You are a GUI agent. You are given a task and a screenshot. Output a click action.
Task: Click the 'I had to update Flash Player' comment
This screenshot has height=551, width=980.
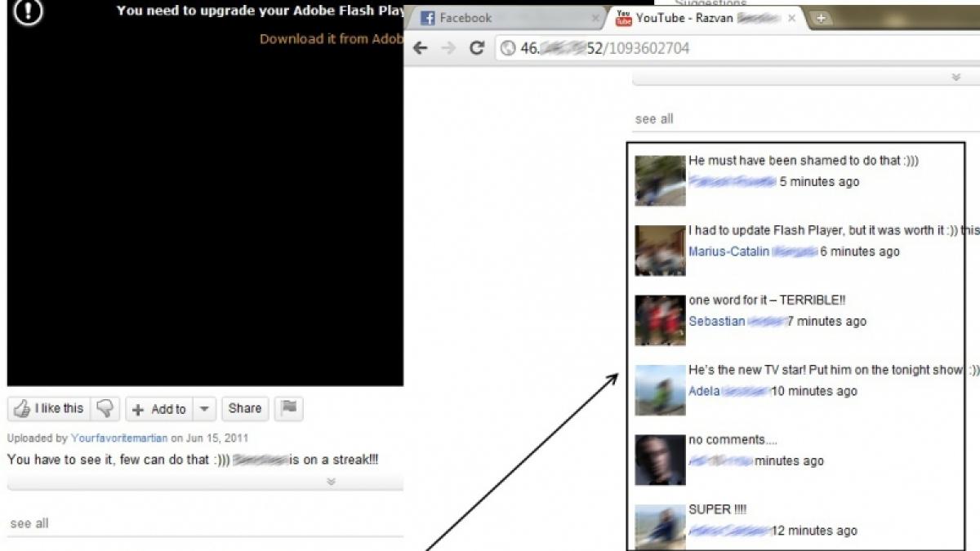tap(833, 230)
